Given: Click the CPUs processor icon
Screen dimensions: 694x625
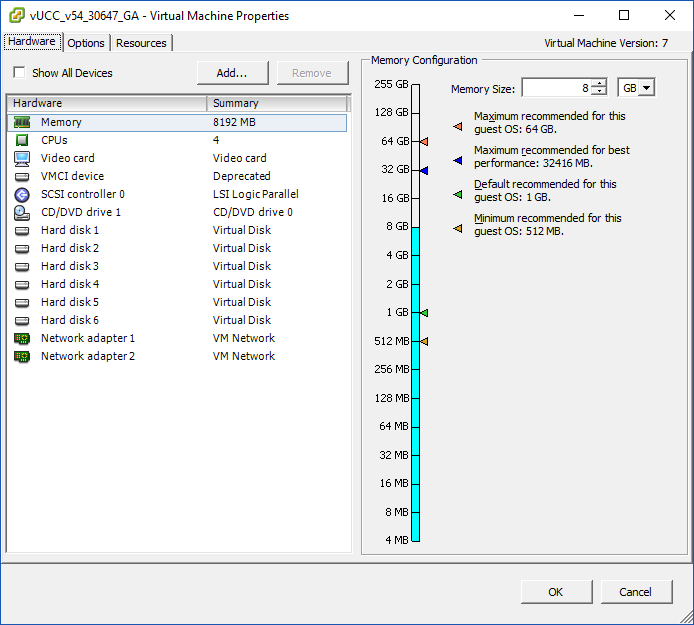Looking at the screenshot, I should pos(22,140).
